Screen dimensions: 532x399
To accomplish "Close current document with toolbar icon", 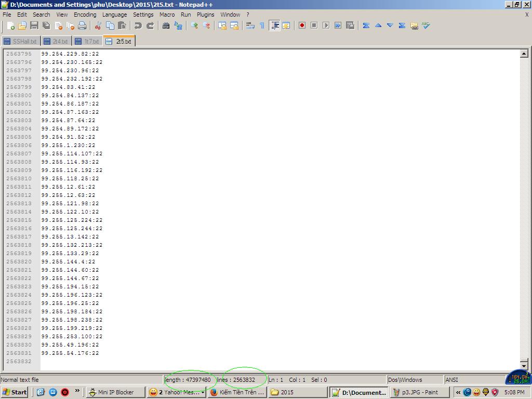I will point(58,26).
